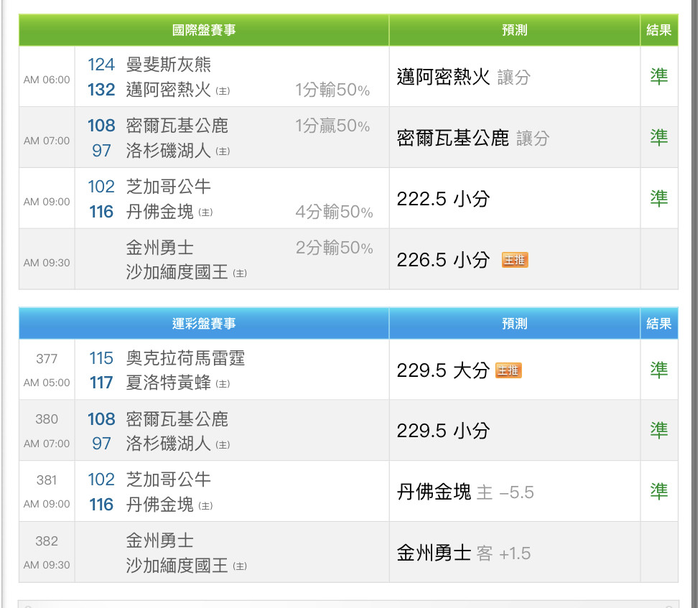Click 1分贏50% odds text
Screen dimensions: 700x608
[x=332, y=126]
